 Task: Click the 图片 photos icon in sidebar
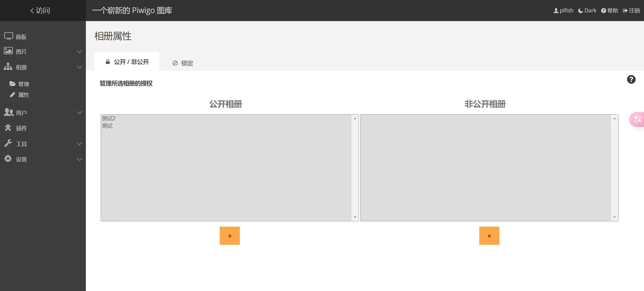tap(8, 51)
